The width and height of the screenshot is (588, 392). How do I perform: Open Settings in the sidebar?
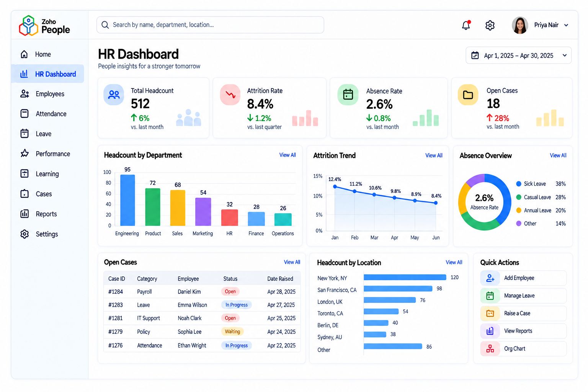point(47,234)
